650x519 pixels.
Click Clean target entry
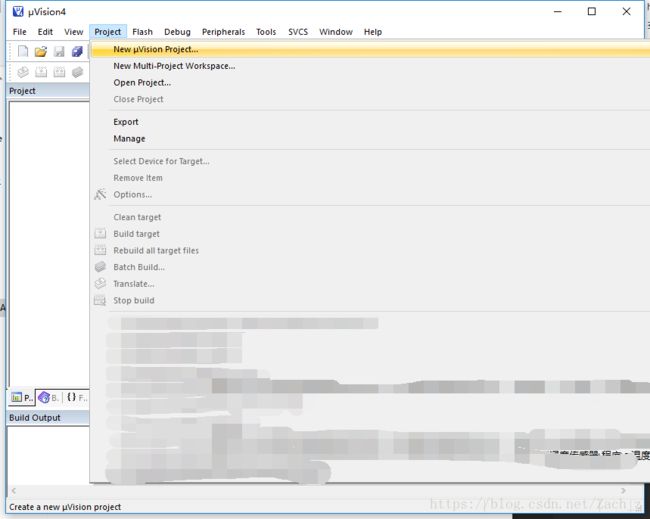click(x=370, y=217)
